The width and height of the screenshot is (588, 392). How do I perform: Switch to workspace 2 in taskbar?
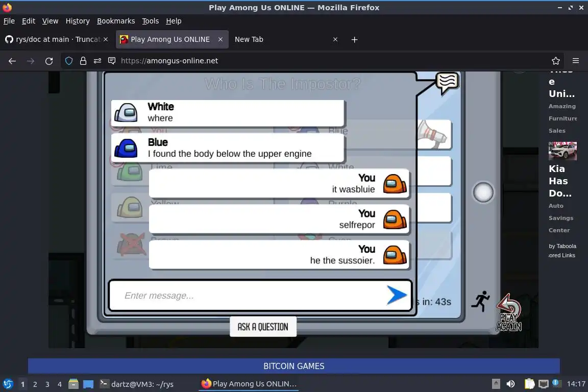(x=35, y=384)
